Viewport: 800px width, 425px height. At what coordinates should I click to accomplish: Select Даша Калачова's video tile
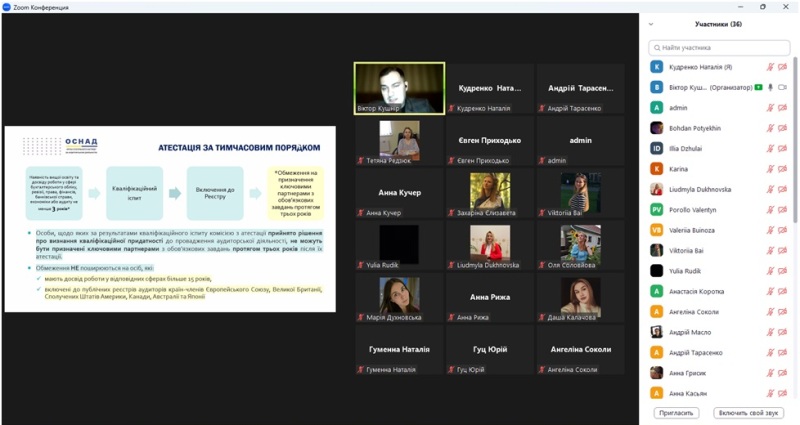(581, 298)
